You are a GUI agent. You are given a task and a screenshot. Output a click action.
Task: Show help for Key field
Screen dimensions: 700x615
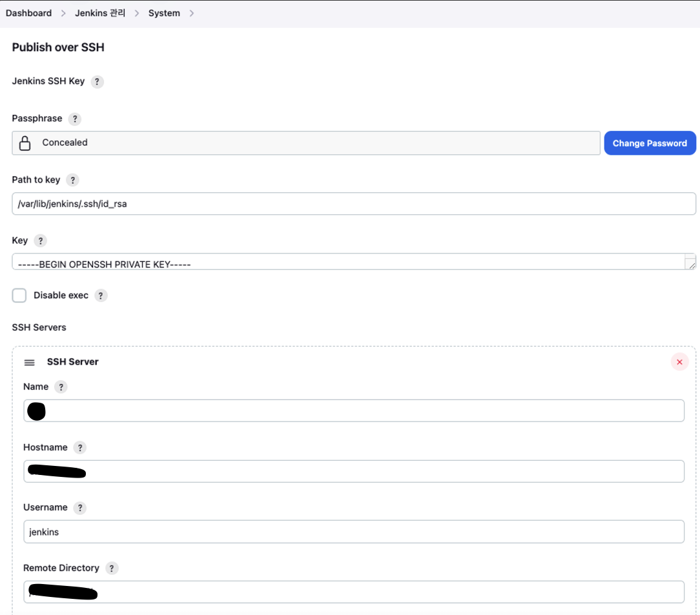40,241
